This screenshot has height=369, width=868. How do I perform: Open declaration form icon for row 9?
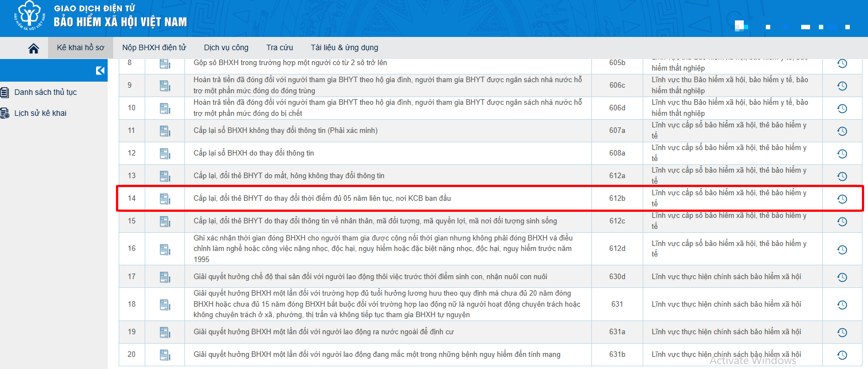[x=165, y=85]
